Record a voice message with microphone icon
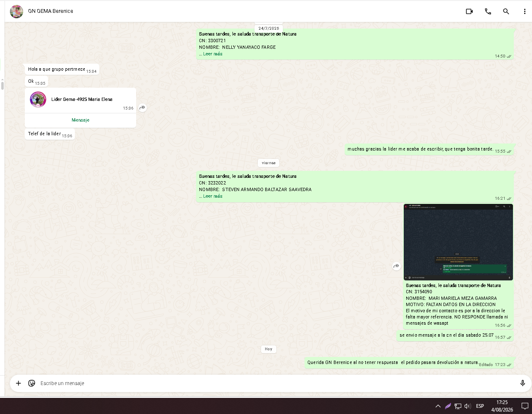The height and width of the screenshot is (414, 532). point(522,383)
